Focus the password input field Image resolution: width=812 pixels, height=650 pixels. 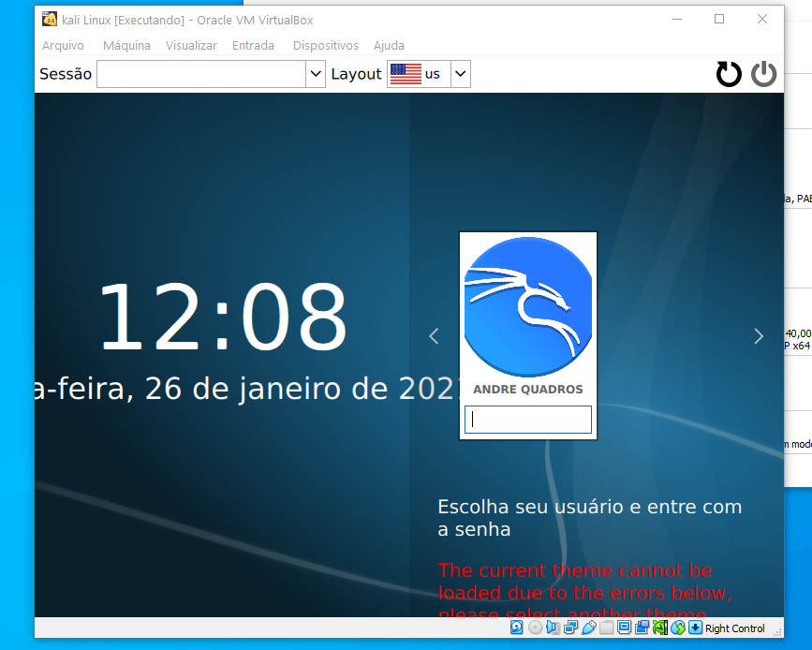(528, 420)
